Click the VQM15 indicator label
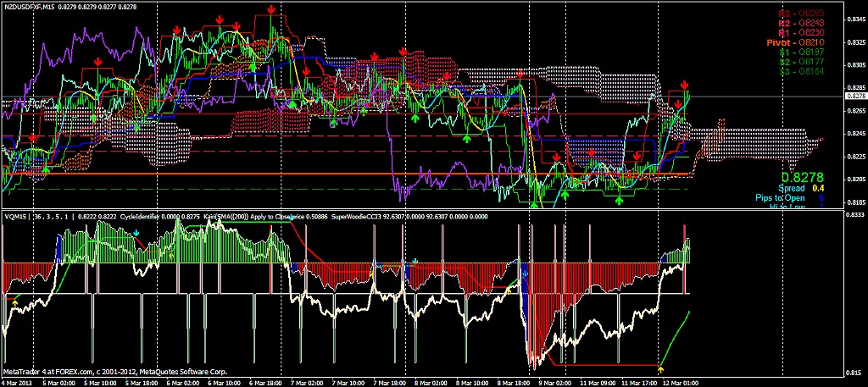The image size is (868, 387). (15, 217)
